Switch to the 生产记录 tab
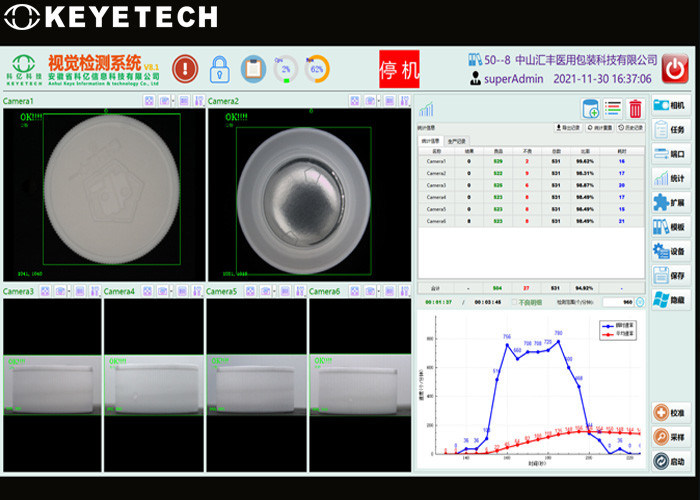Screen dimensions: 700x500 458,141
